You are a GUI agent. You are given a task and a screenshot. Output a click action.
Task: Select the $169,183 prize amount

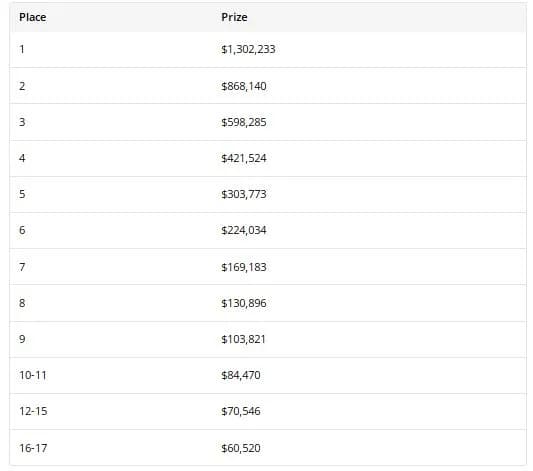point(244,267)
